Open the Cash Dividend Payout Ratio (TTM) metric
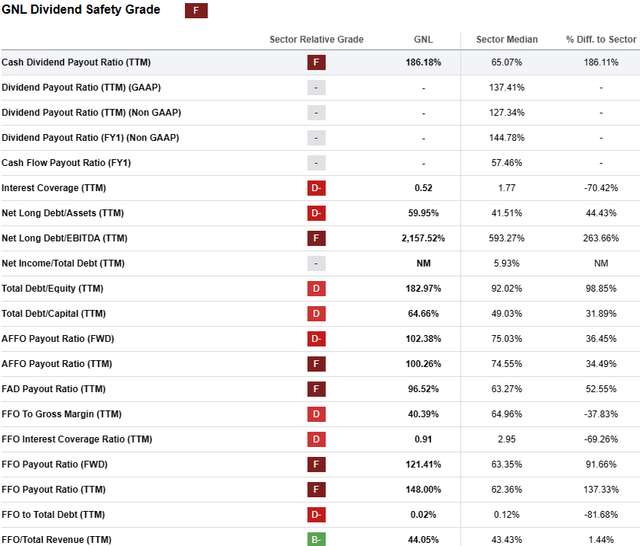The height and width of the screenshot is (546, 640). (76, 62)
